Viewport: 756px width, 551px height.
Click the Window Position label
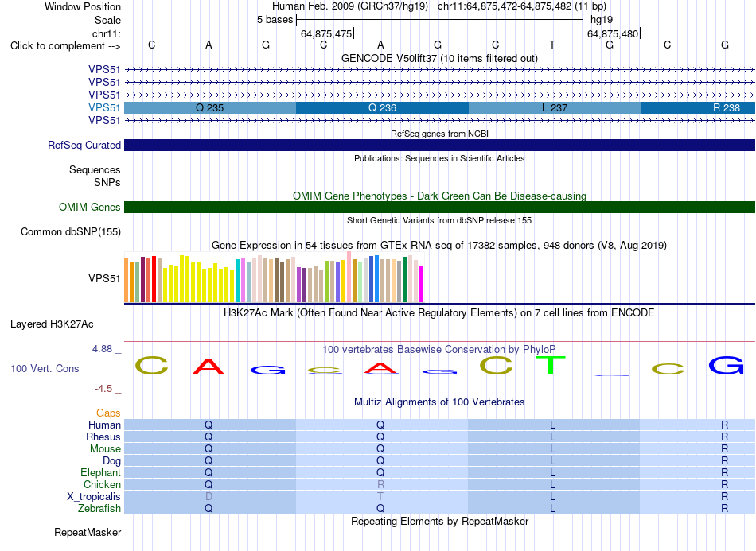click(83, 6)
